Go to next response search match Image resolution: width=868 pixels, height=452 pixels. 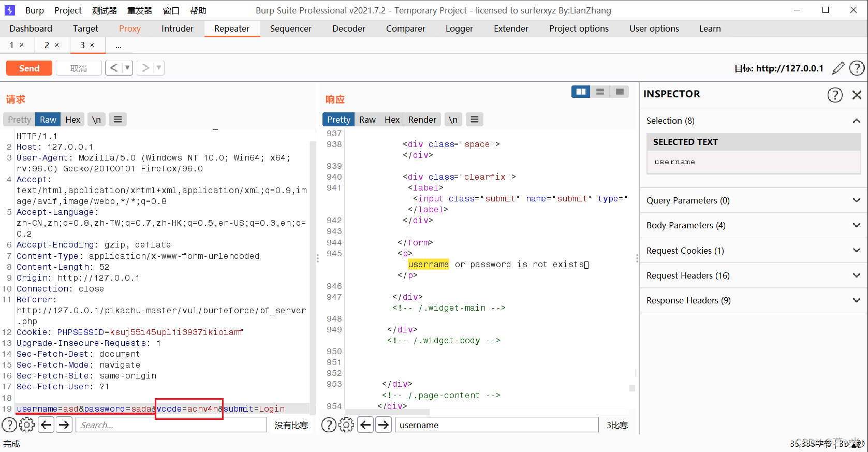pos(384,425)
